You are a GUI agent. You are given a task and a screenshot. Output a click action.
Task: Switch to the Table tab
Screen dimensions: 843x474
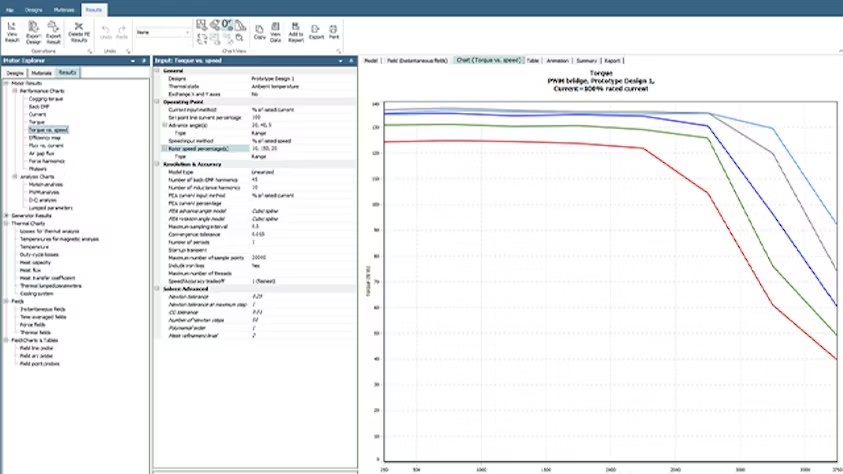click(532, 60)
